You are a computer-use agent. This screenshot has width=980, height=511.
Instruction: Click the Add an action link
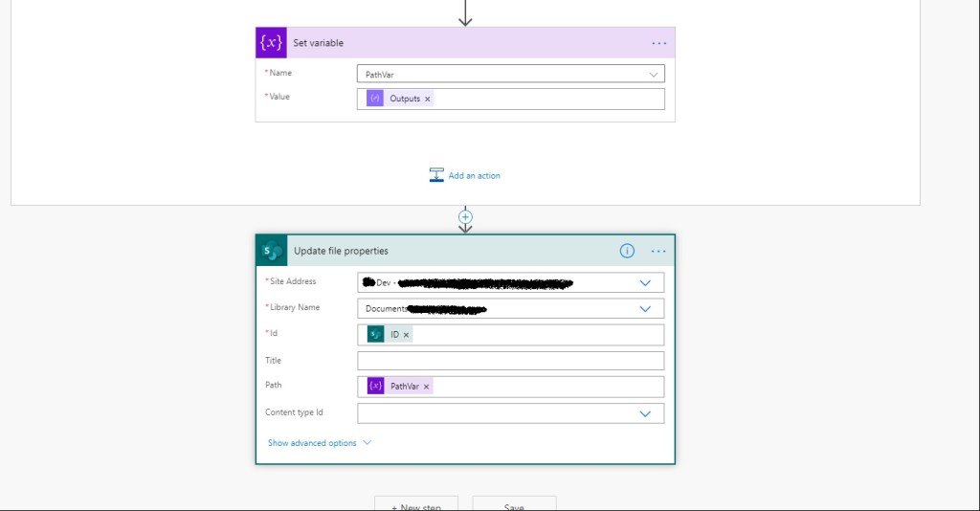(x=474, y=176)
